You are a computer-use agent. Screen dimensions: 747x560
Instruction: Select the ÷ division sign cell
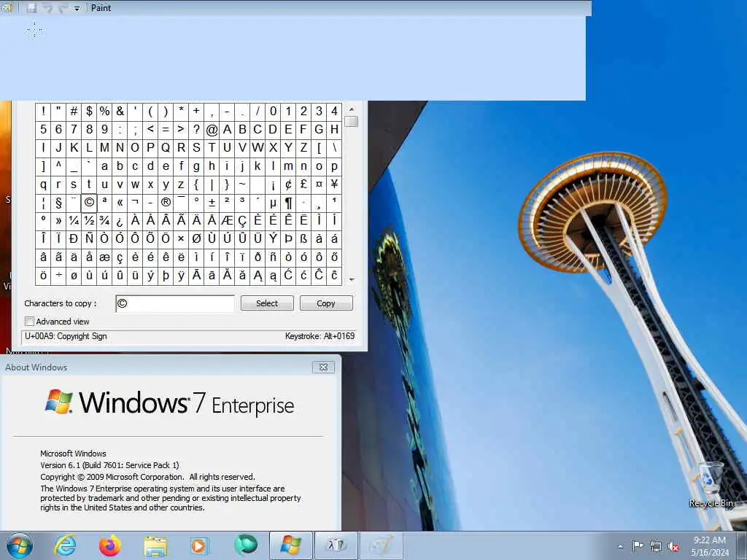58,275
